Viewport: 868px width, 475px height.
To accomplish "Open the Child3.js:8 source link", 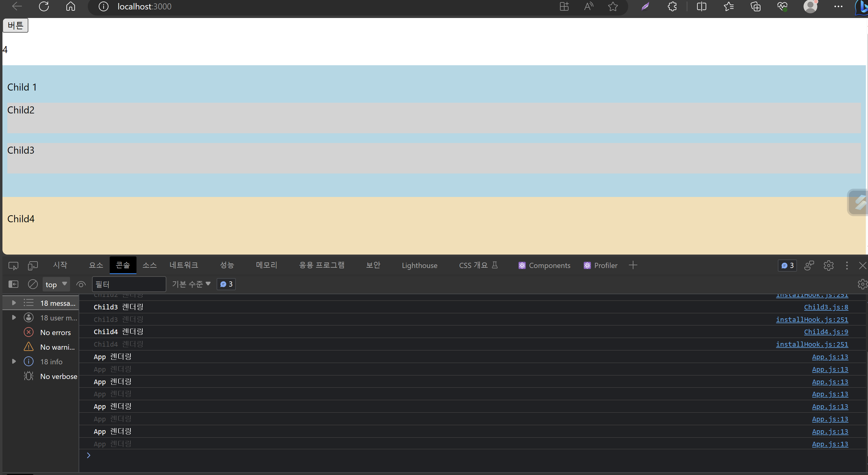I will coord(826,307).
